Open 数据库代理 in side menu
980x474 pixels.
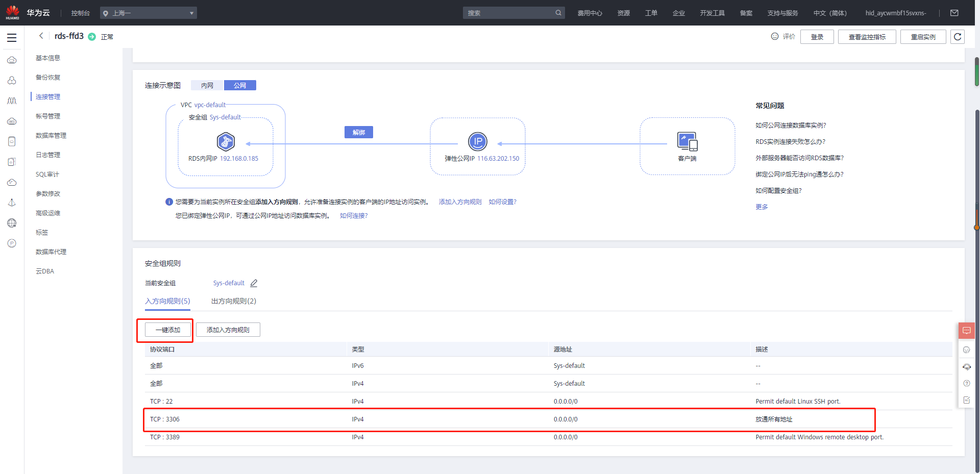point(51,252)
